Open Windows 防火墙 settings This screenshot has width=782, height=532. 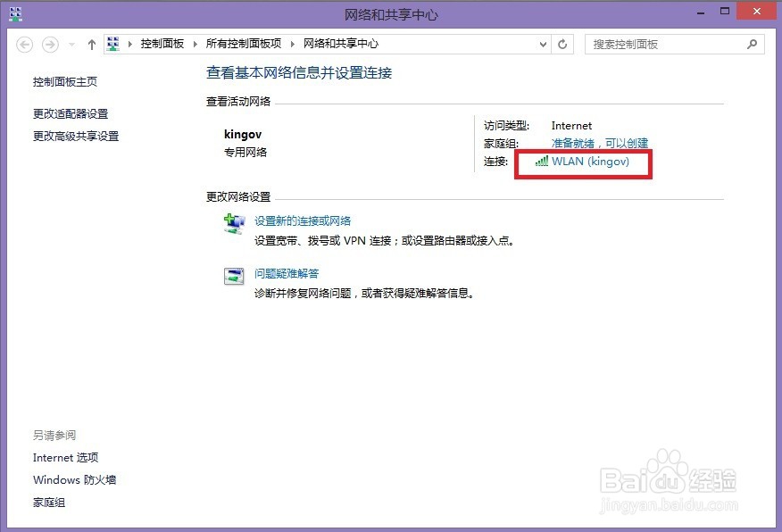pyautogui.click(x=74, y=479)
